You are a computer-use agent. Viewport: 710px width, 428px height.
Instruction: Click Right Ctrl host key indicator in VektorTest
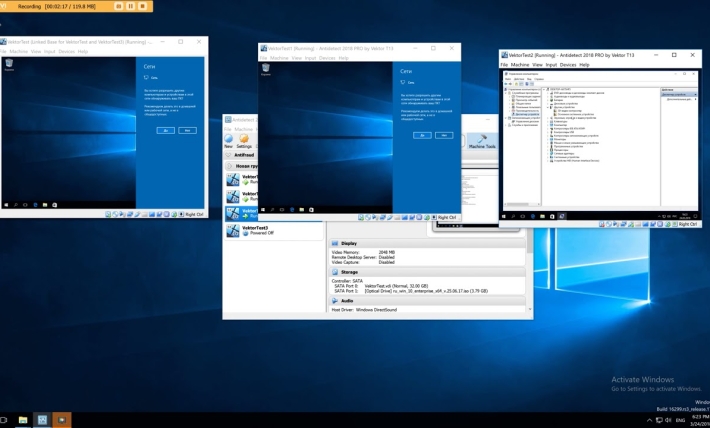(x=194, y=215)
